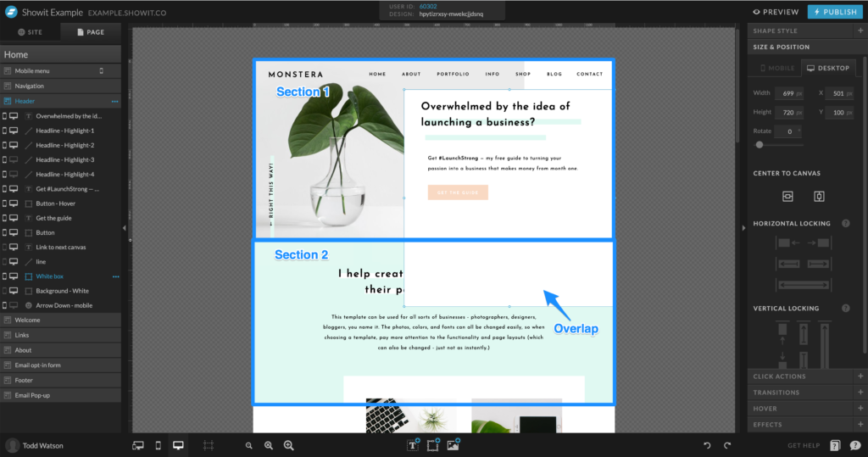Add an image element from bottom toolbar
This screenshot has height=457, width=868.
click(x=453, y=445)
